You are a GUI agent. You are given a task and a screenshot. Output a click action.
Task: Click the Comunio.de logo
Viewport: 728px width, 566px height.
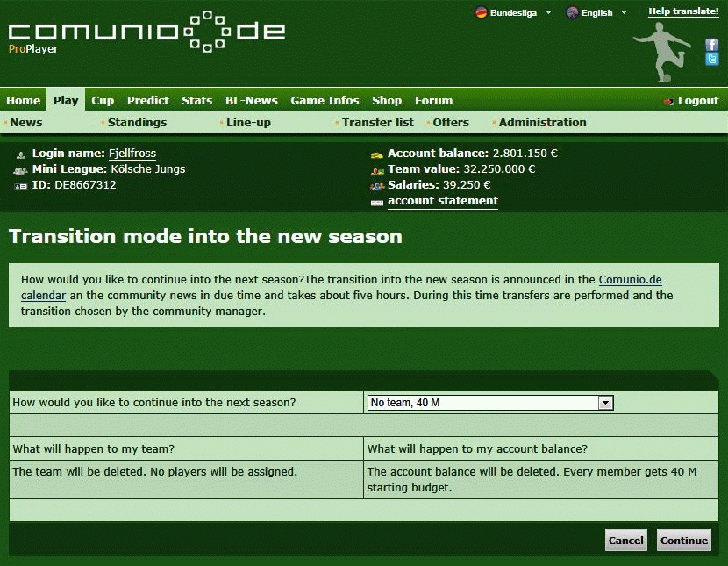[146, 33]
